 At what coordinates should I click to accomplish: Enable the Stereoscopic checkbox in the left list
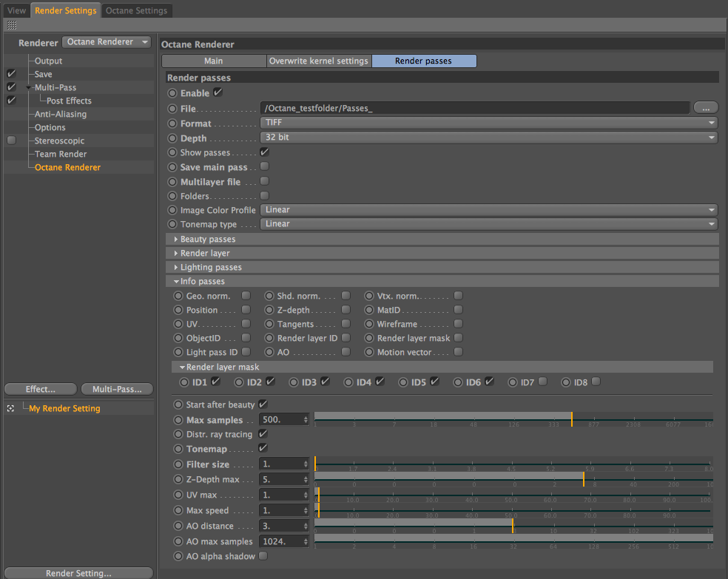pyautogui.click(x=12, y=140)
